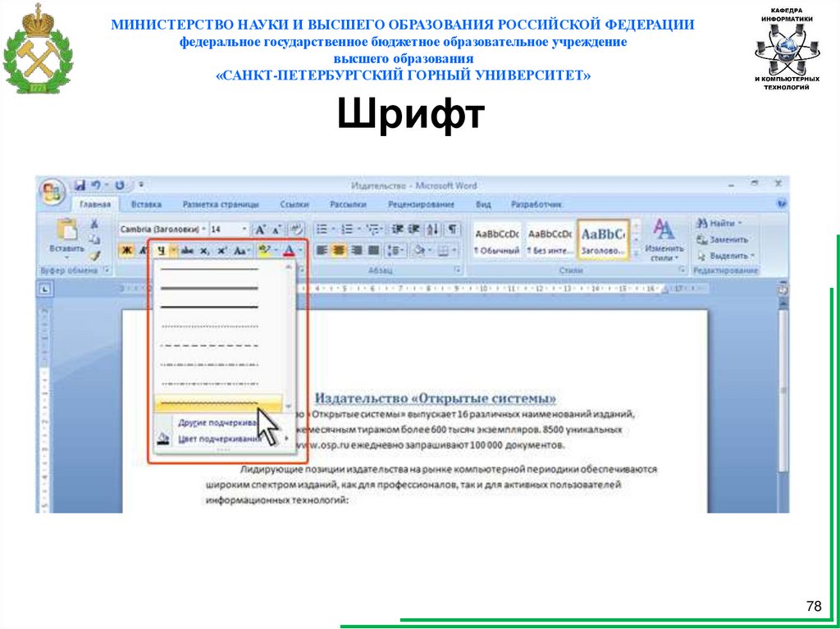Viewport: 840px width, 629px height.
Task: Toggle center alignment button
Action: tap(339, 250)
